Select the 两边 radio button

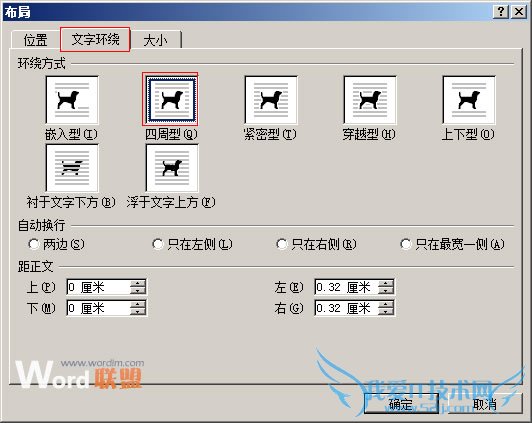pos(34,244)
